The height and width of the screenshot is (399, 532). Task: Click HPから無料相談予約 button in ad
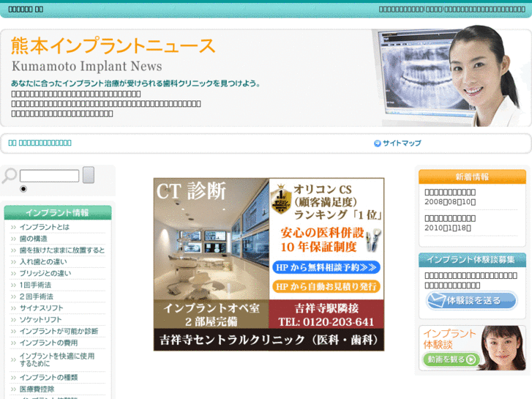326,267
